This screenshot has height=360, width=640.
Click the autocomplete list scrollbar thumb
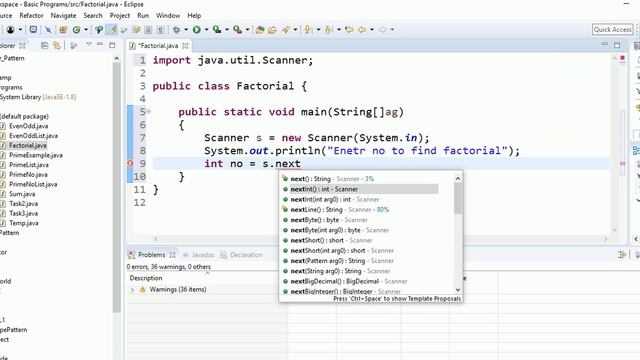(x=458, y=198)
